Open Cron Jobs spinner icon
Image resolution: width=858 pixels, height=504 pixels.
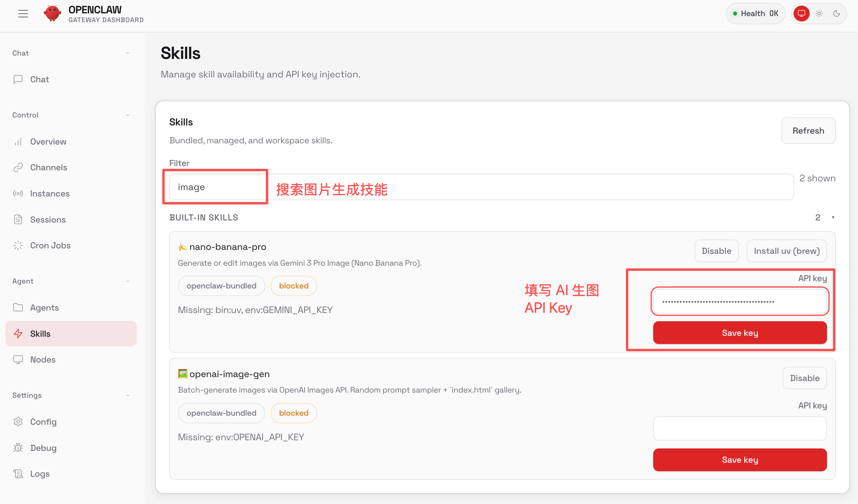(x=18, y=245)
